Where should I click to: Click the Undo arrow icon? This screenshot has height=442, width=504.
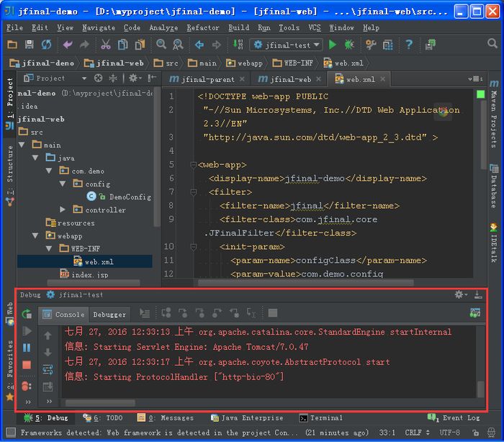tap(68, 45)
